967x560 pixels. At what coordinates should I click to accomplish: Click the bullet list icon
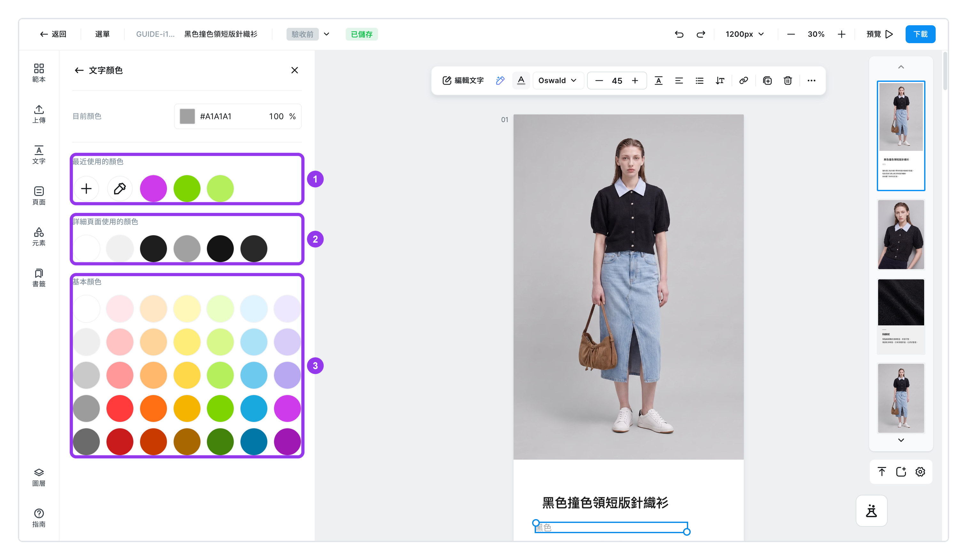699,81
